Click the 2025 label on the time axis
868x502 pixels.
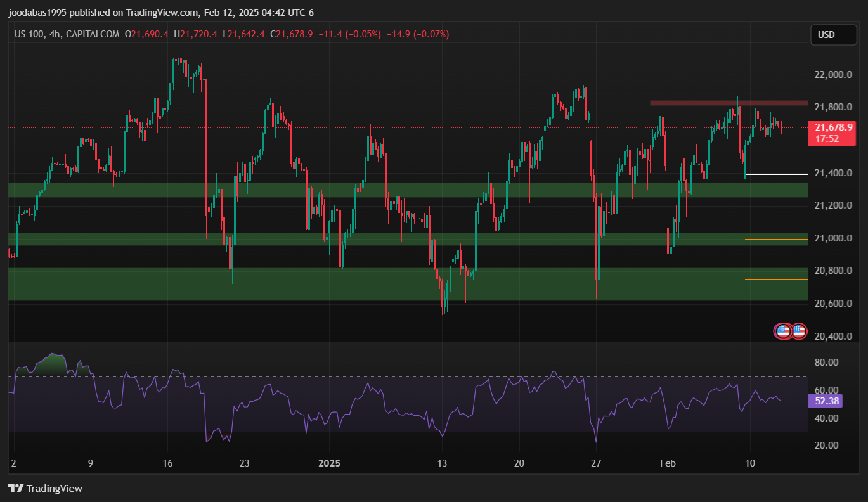coord(328,463)
